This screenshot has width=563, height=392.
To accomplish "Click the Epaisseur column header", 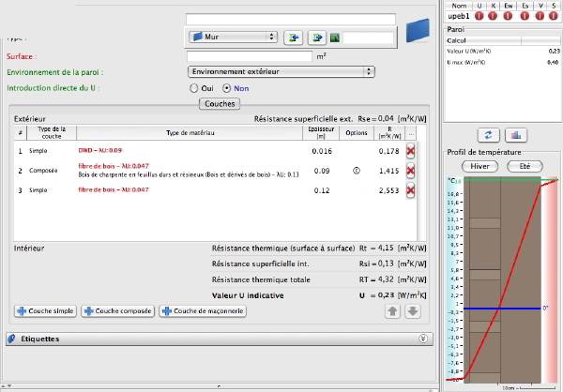I will click(321, 133).
